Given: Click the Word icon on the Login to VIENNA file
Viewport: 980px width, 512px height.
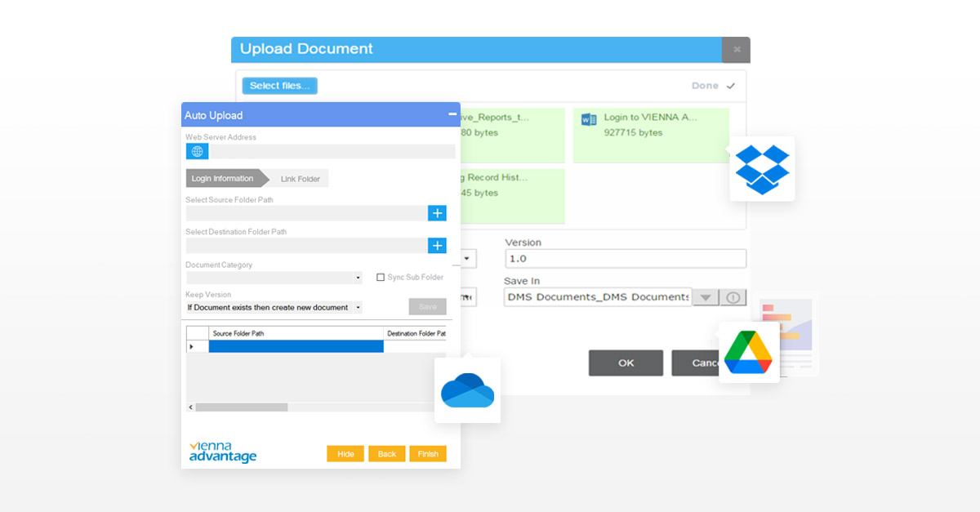Looking at the screenshot, I should point(588,119).
